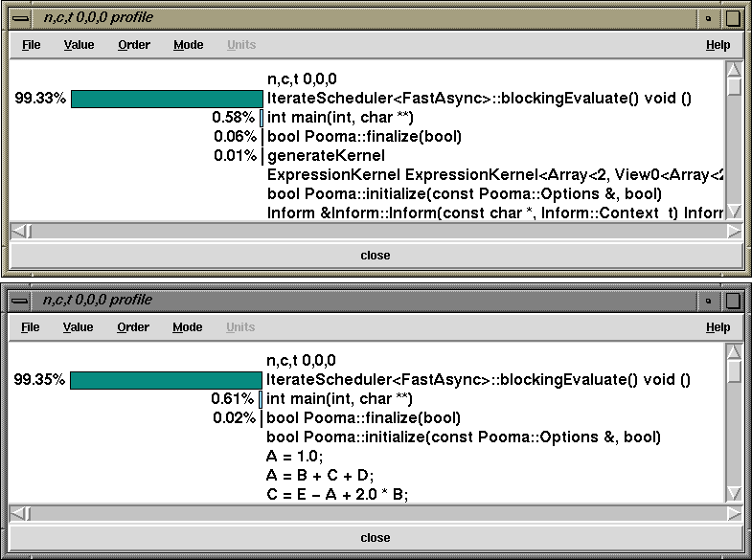Click maximize square in upper title bar
This screenshot has width=752, height=560.
[733, 19]
